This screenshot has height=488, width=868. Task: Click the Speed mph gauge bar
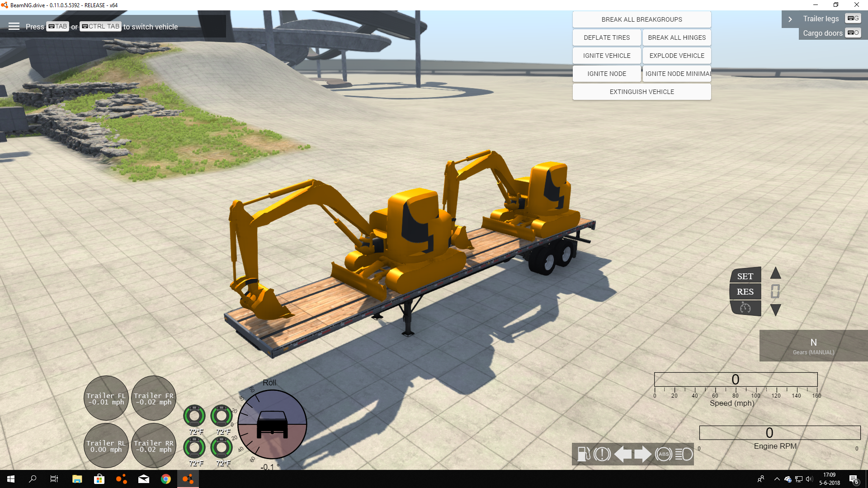click(736, 380)
